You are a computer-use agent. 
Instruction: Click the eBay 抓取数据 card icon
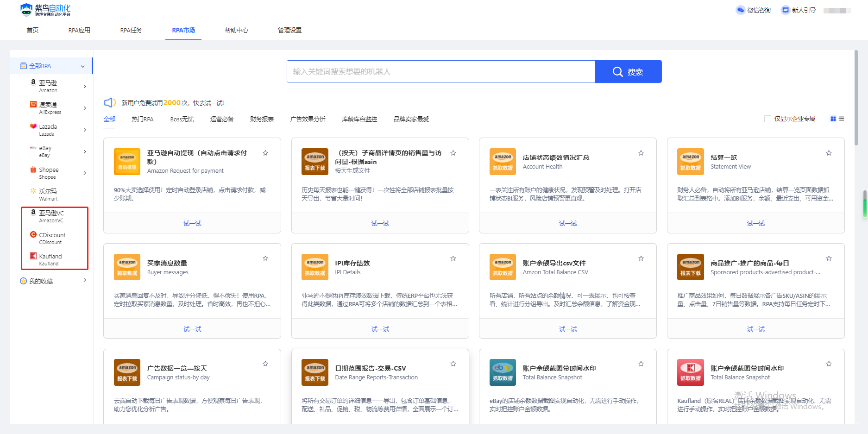pyautogui.click(x=503, y=372)
